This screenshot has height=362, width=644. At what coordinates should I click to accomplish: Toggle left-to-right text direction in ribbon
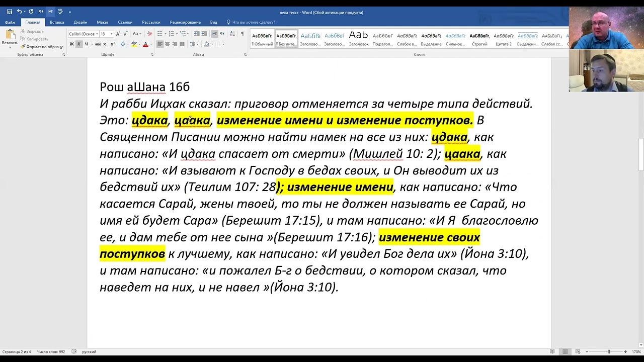tap(215, 34)
